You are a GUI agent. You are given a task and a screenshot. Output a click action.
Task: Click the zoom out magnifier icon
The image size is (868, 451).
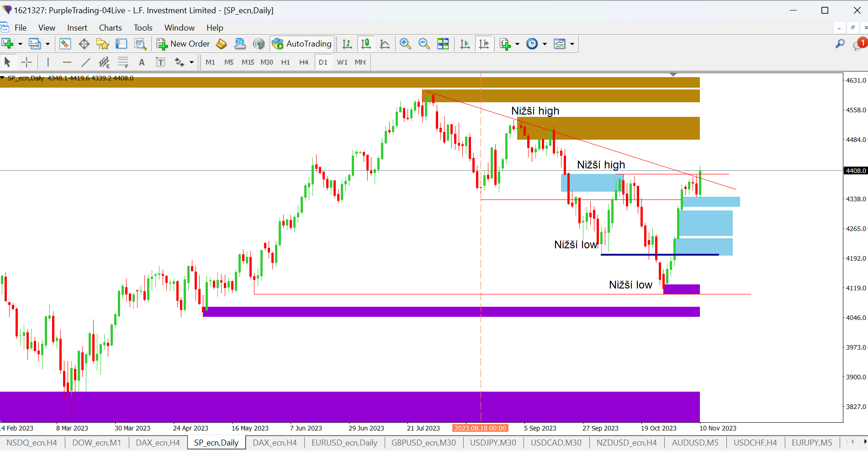tap(424, 44)
